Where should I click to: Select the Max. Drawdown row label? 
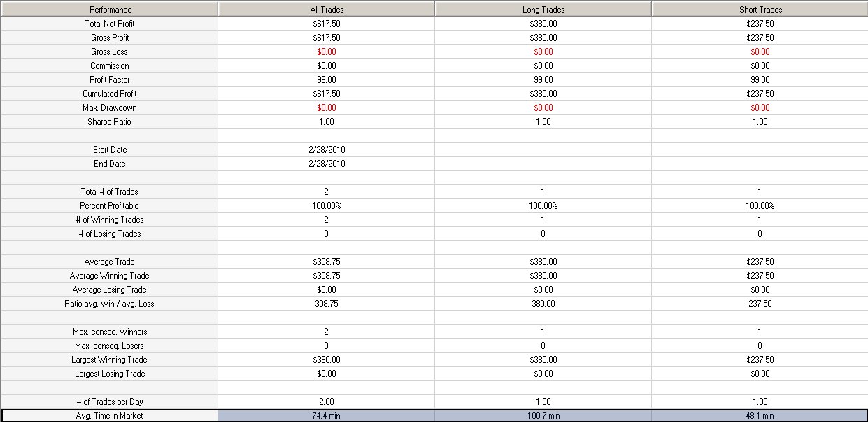click(x=110, y=108)
